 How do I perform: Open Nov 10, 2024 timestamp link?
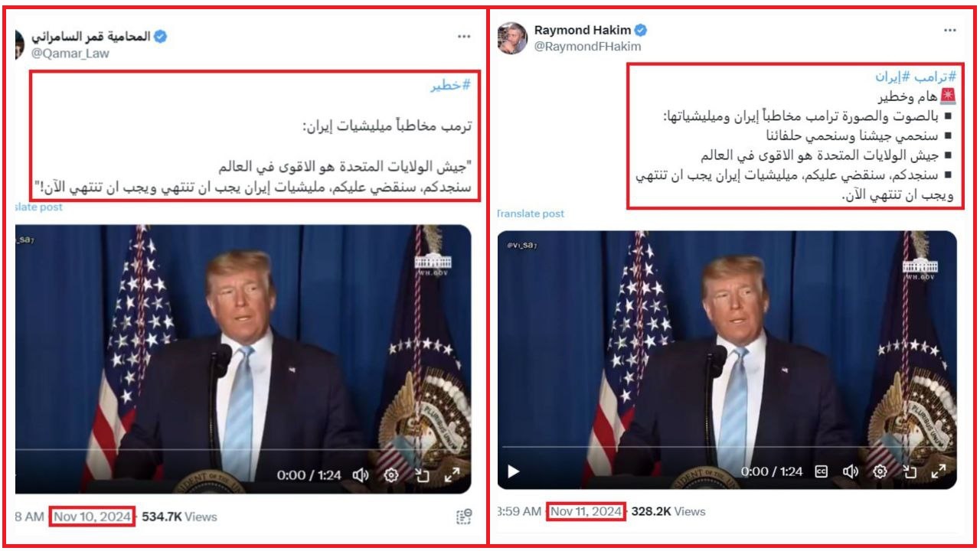pos(92,517)
